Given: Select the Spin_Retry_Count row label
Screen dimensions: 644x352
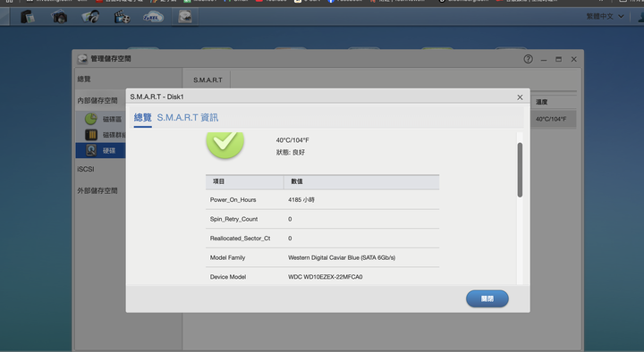Looking at the screenshot, I should click(233, 219).
